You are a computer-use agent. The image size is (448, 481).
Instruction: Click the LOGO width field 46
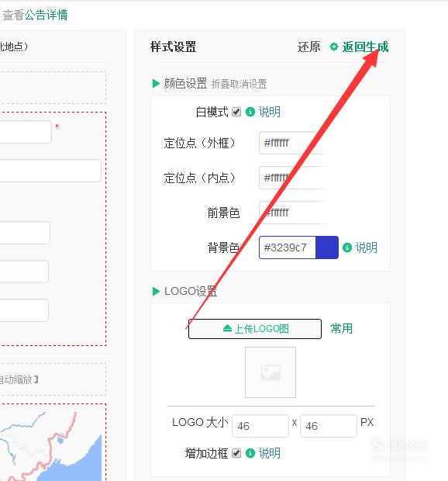pyautogui.click(x=260, y=426)
